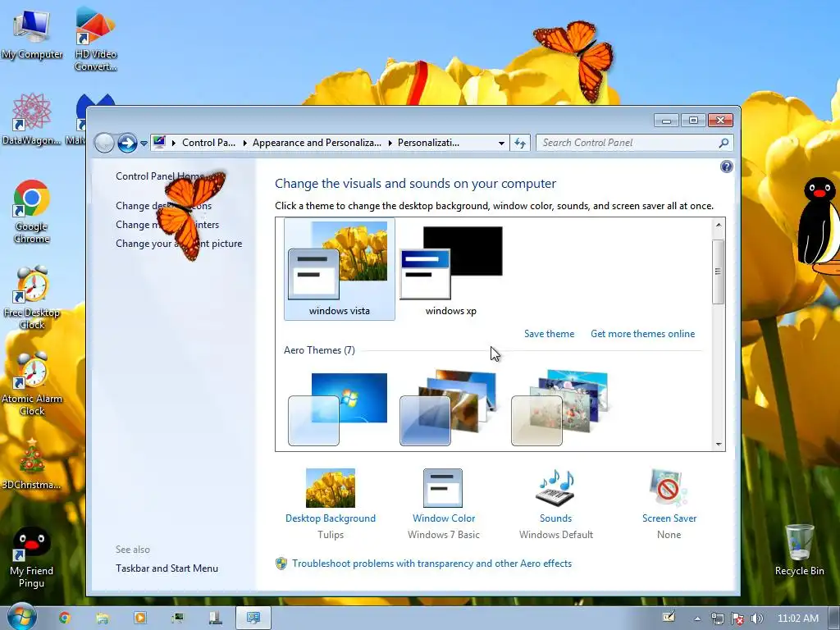Open Free Desktop Clock shortcut
840x630 pixels.
point(32,298)
